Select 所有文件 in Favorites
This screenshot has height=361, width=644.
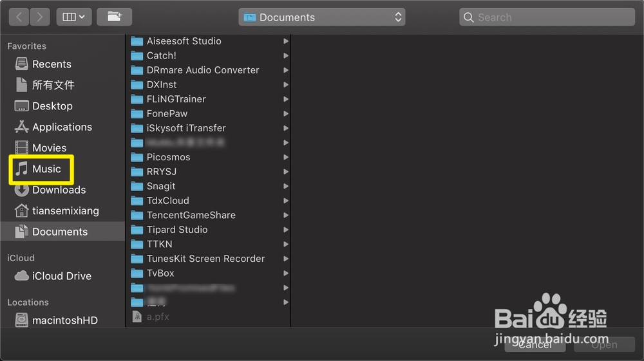62,85
